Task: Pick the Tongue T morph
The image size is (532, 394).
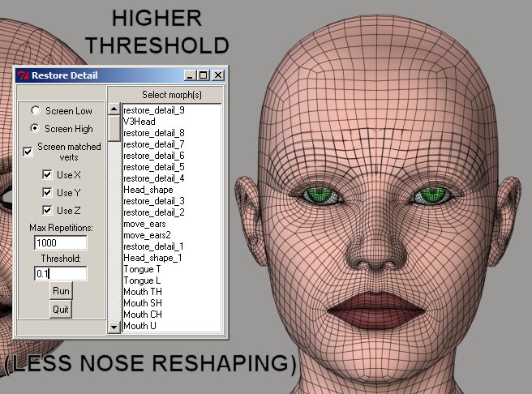Action: [142, 268]
